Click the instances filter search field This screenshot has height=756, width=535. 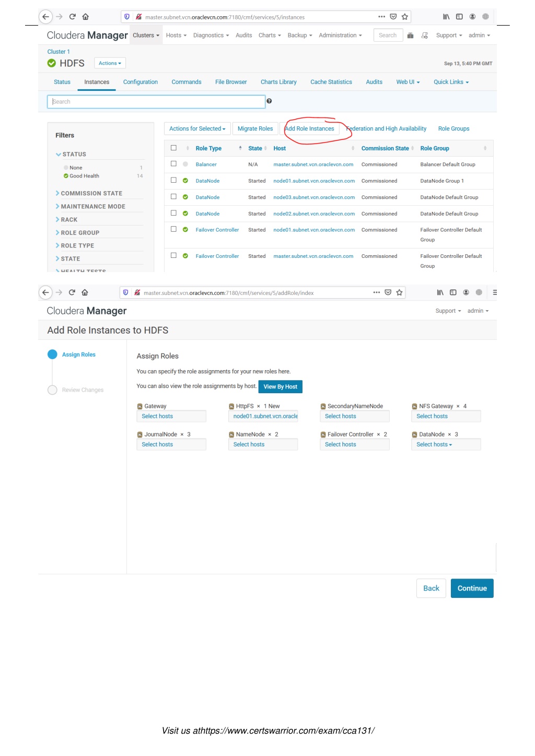[x=156, y=101]
